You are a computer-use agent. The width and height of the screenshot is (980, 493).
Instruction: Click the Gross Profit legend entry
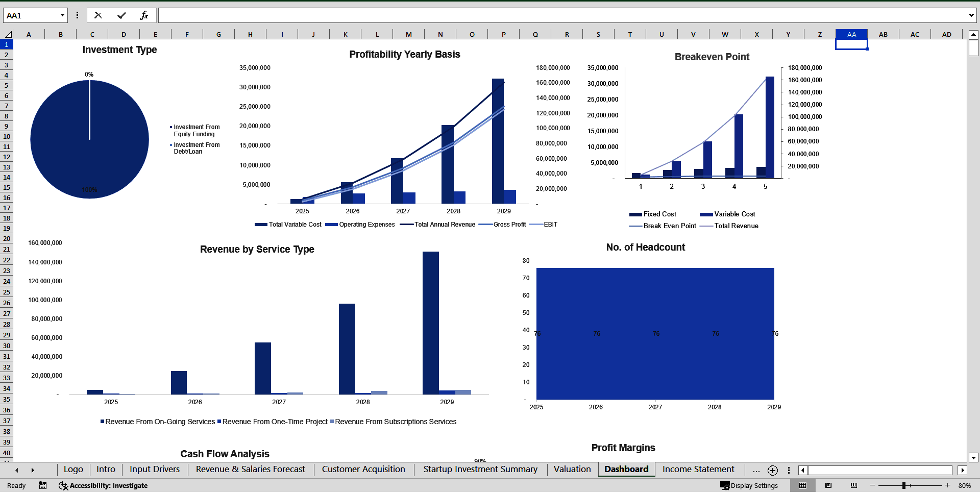[503, 225]
